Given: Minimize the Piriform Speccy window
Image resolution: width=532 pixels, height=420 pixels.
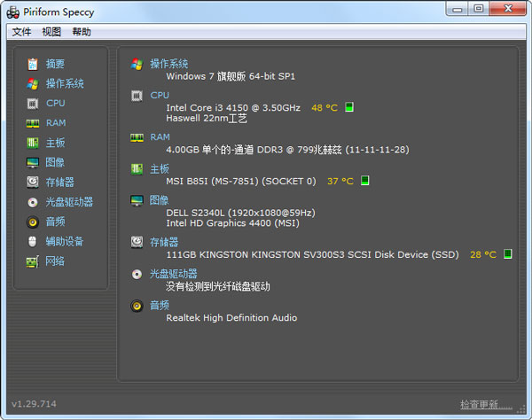Looking at the screenshot, I should click(457, 9).
